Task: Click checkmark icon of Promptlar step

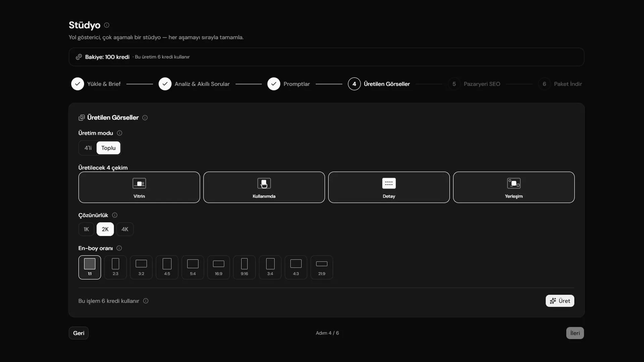Action: (274, 84)
